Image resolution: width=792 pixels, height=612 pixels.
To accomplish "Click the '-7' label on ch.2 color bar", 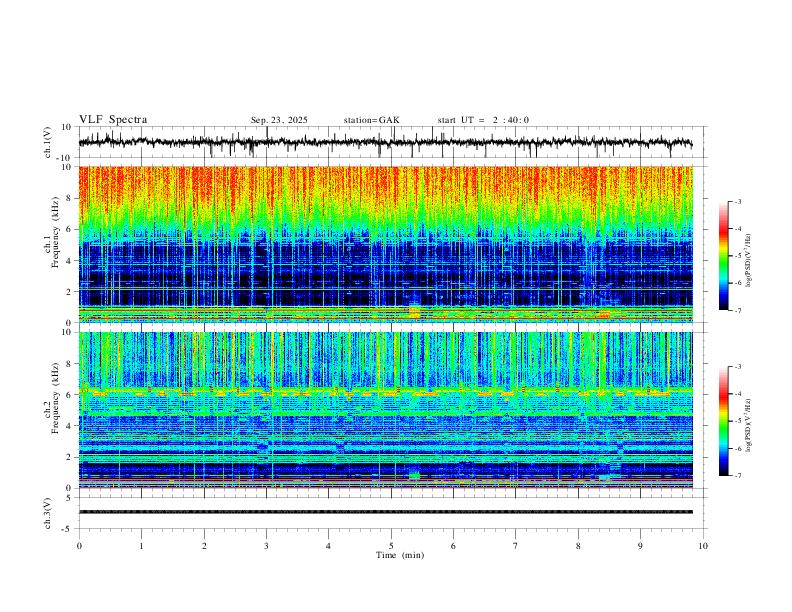I will tap(737, 476).
